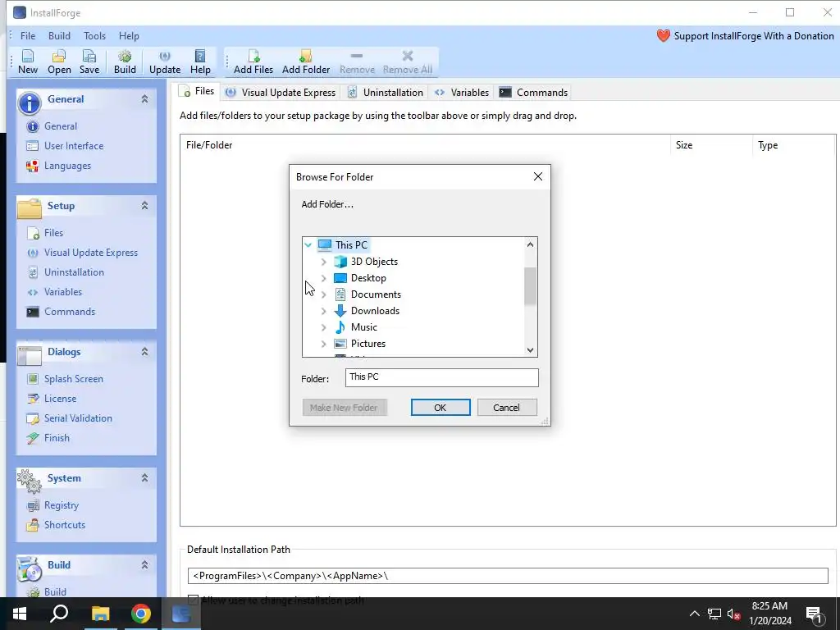Open the Tools menu
Screen dimensions: 840x630
click(94, 36)
